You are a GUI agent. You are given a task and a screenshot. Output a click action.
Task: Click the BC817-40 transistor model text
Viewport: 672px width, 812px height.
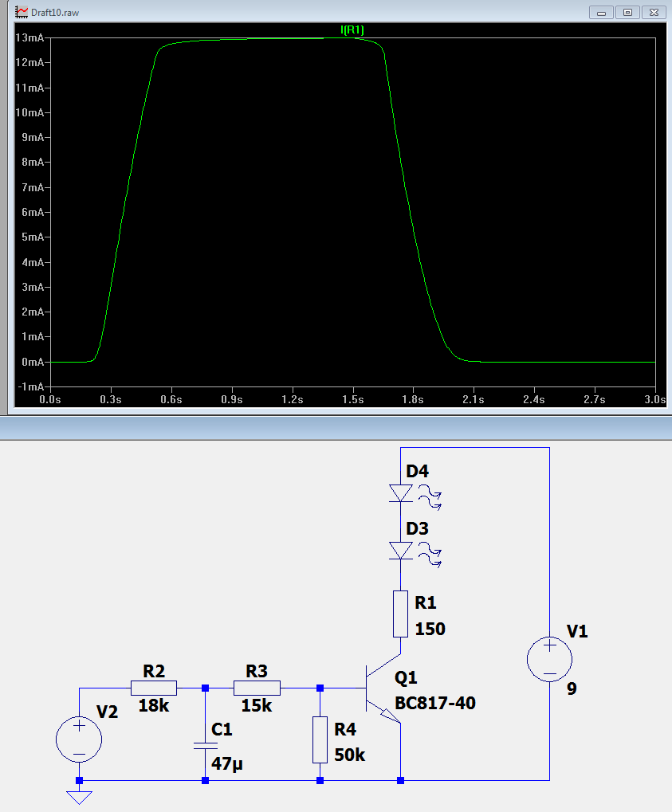pyautogui.click(x=435, y=703)
